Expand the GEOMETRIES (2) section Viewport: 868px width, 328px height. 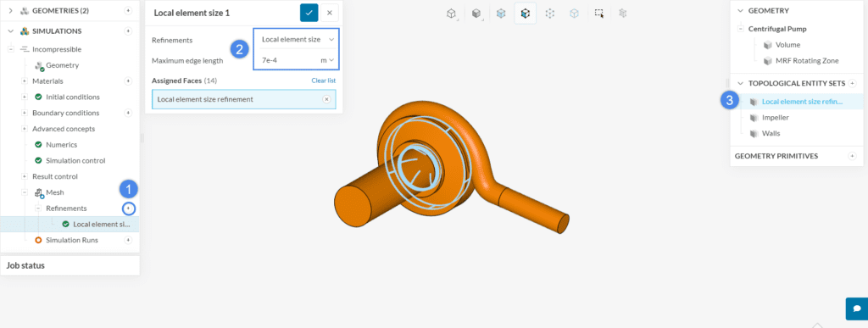click(x=10, y=10)
